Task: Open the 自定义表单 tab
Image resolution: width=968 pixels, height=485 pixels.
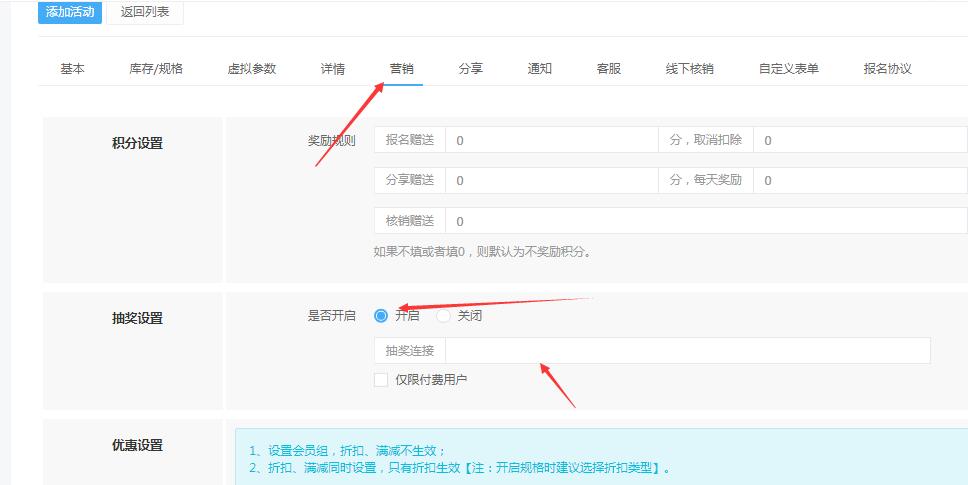Action: [x=788, y=69]
